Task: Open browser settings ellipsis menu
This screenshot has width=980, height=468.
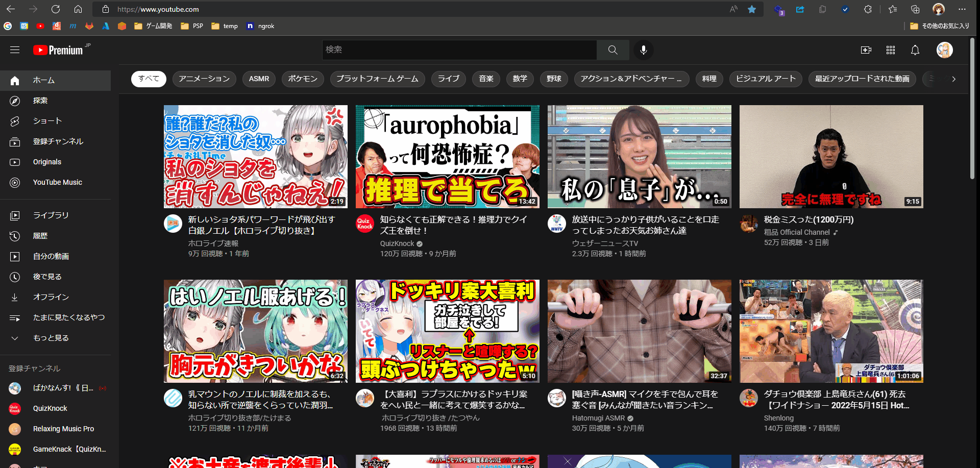Action: (962, 9)
